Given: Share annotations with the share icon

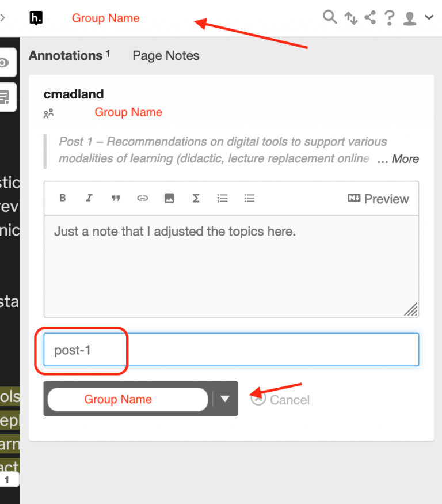Looking at the screenshot, I should [x=370, y=17].
